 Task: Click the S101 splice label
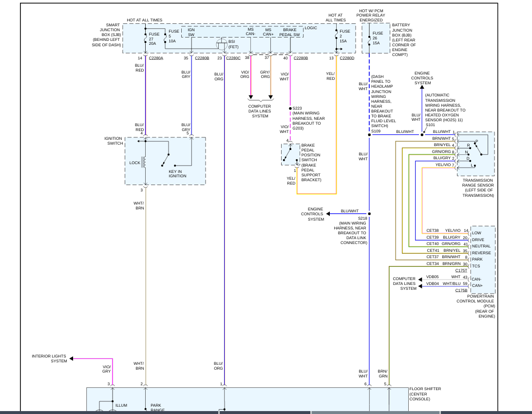click(430, 125)
